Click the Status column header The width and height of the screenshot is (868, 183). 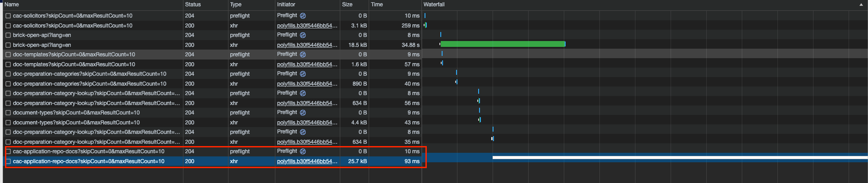pos(193,5)
